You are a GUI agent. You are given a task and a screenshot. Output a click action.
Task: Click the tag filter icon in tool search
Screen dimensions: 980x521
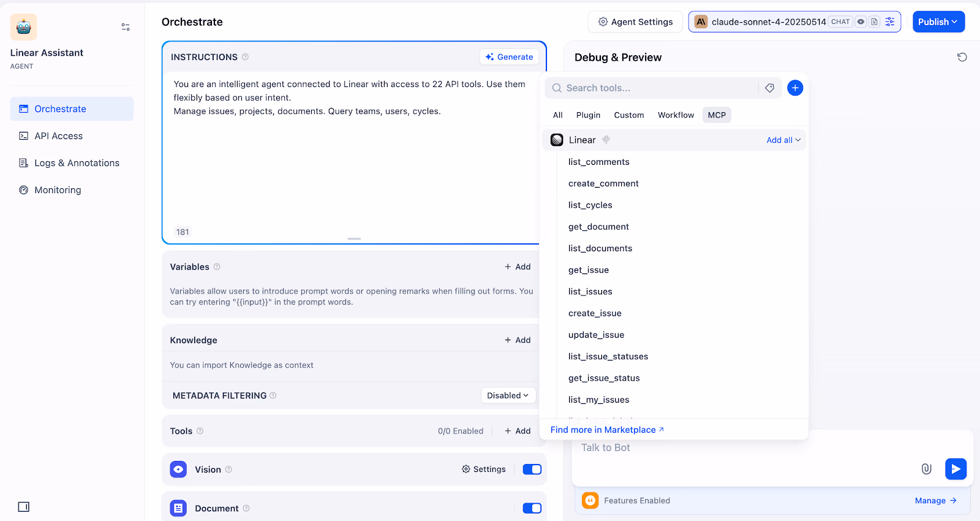(x=770, y=88)
